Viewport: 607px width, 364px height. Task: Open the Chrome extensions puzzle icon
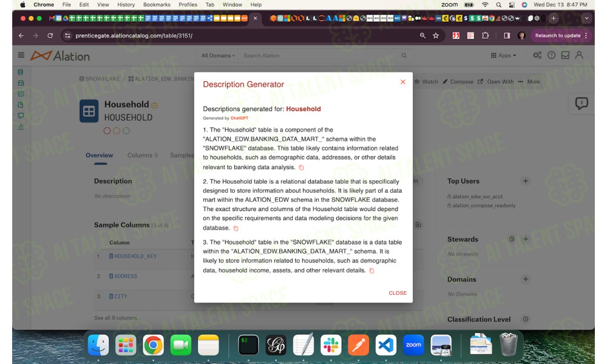[485, 36]
